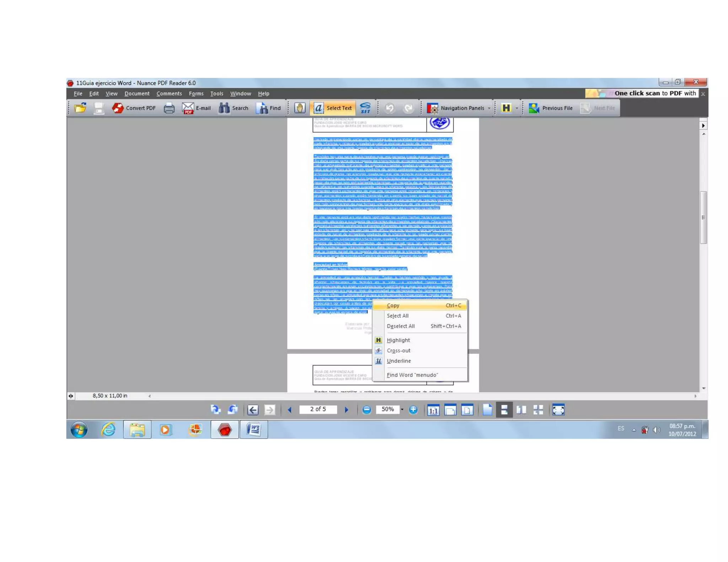
Task: Open the zoom percentage dropdown arrow
Action: coord(402,410)
